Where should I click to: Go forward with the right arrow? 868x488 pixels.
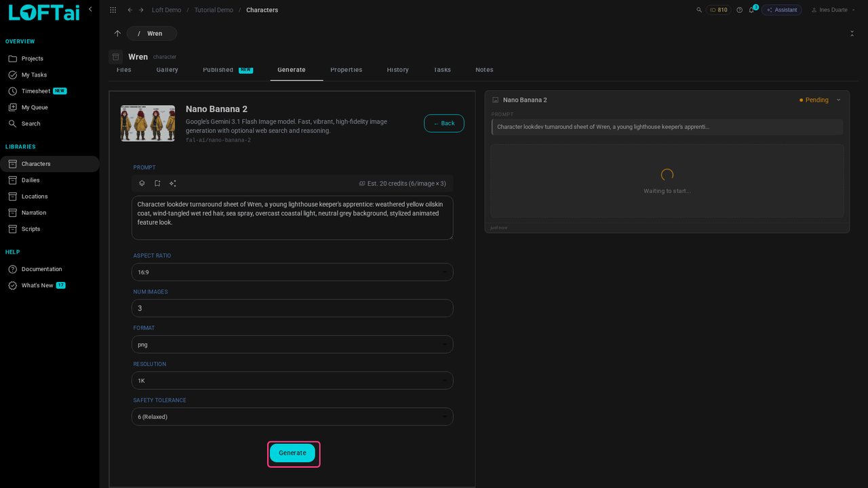pyautogui.click(x=141, y=10)
